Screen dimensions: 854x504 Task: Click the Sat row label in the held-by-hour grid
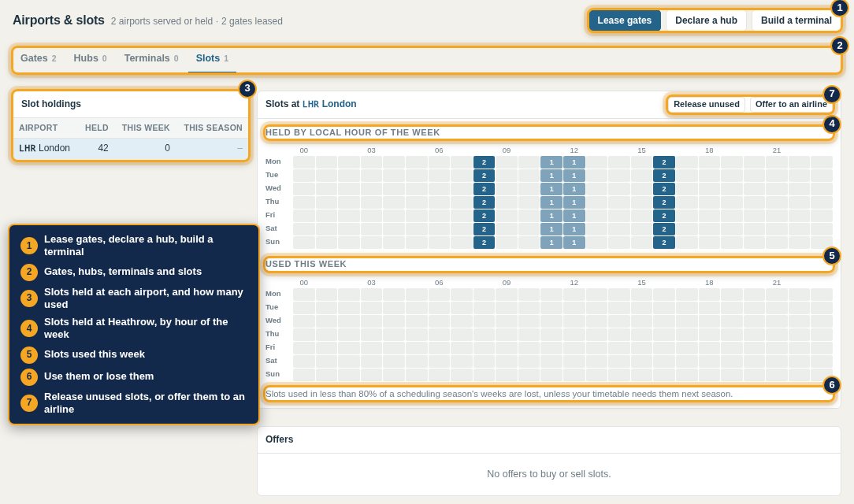tap(271, 228)
